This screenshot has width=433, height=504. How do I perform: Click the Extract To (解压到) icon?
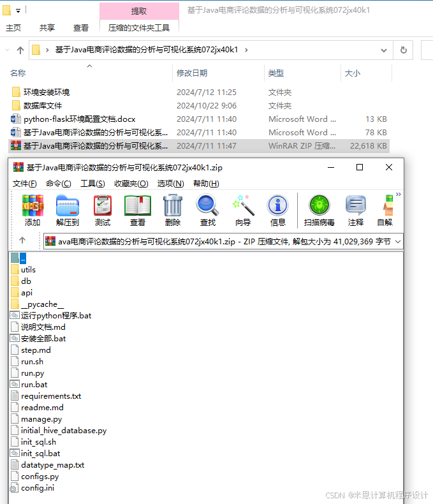68,211
